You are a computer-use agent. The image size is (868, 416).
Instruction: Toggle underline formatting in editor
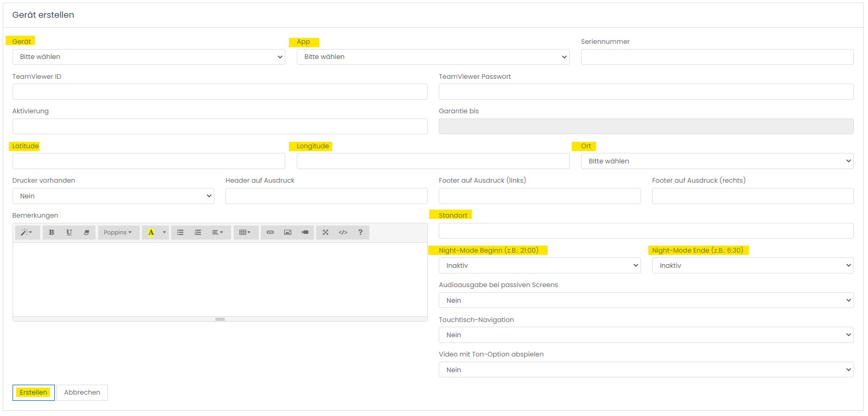click(x=69, y=232)
